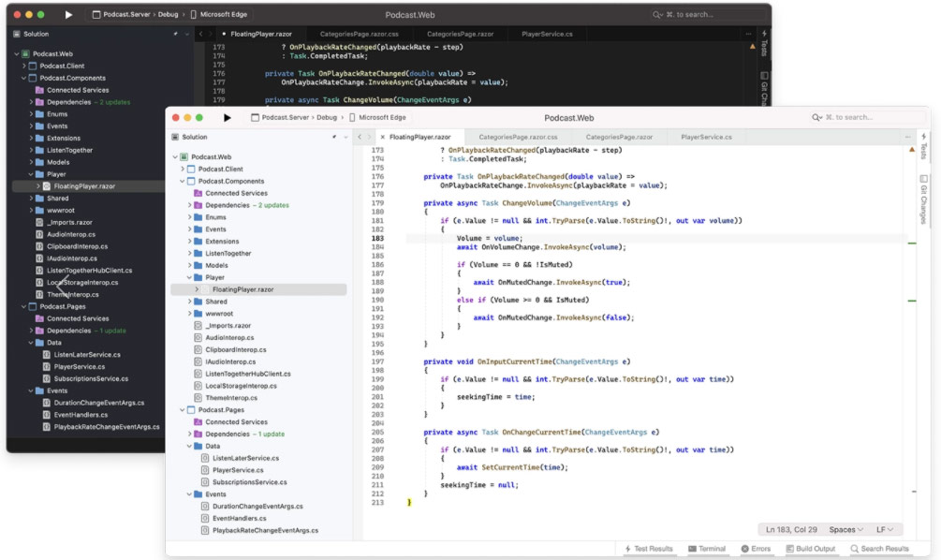The width and height of the screenshot is (941, 560).
Task: Open the tab overflow menu in the light window
Action: (x=907, y=137)
